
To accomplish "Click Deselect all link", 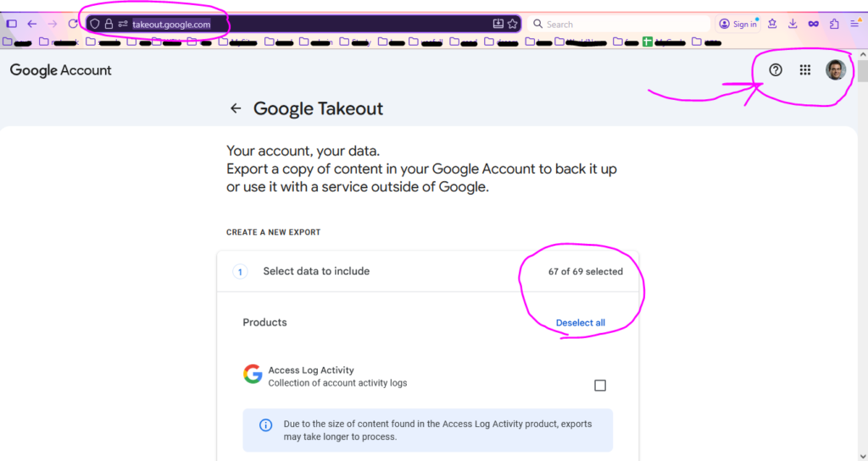I will [580, 323].
